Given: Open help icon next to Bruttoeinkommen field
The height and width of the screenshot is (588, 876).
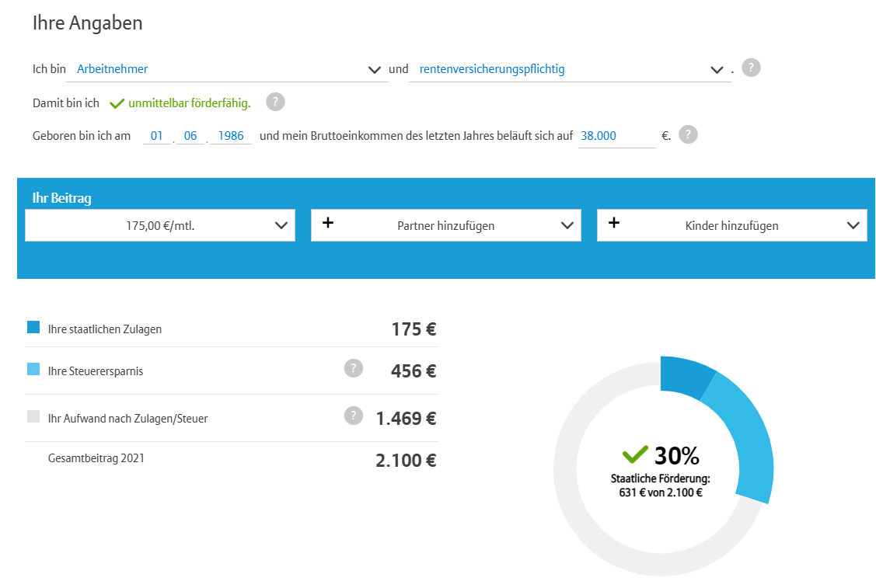Looking at the screenshot, I should [688, 134].
